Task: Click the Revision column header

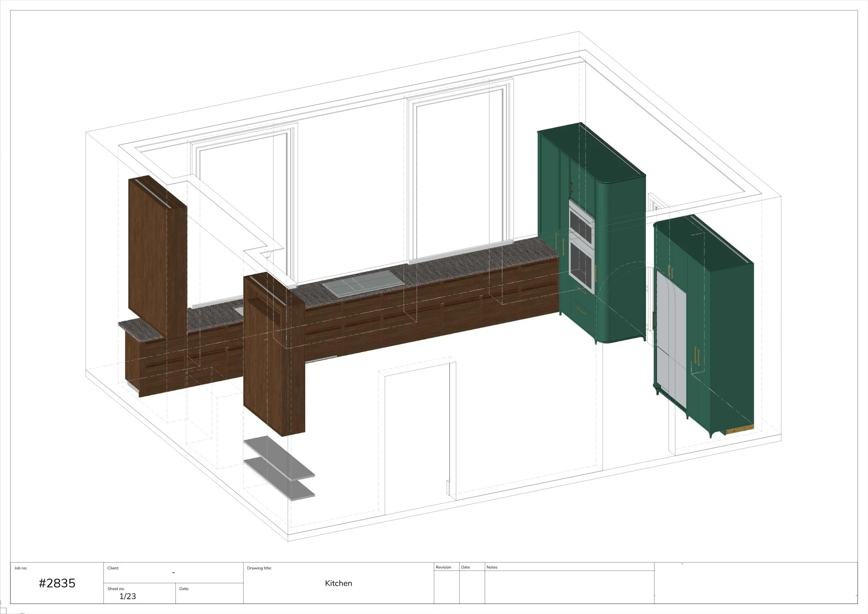Action: point(444,567)
